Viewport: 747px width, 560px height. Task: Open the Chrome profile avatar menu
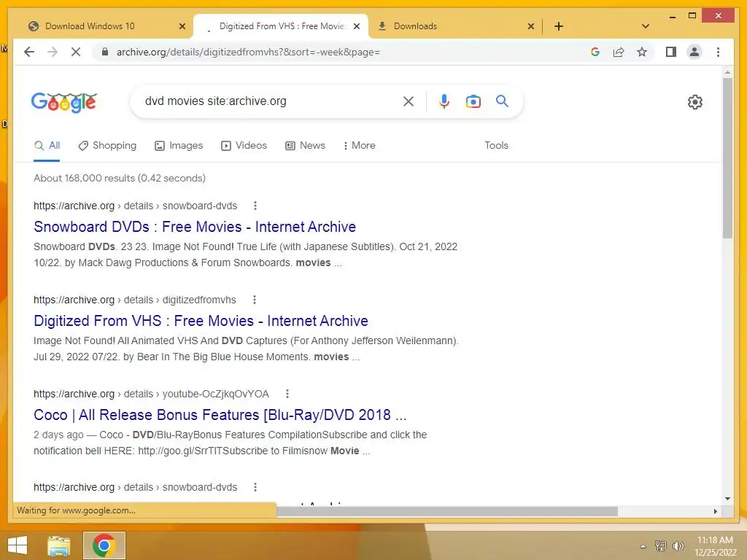pos(694,52)
